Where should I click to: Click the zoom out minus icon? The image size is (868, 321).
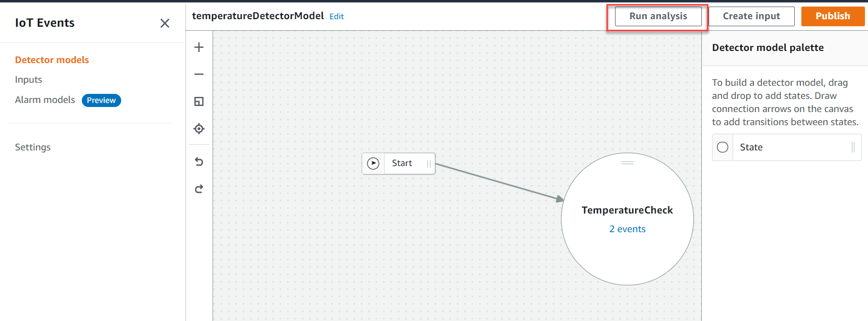(x=199, y=74)
